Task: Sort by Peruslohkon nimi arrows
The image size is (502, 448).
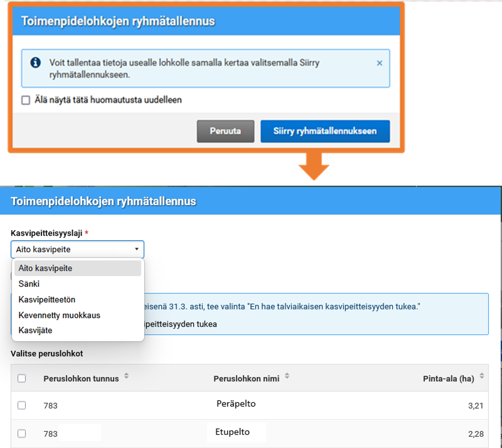Action: 287,376
